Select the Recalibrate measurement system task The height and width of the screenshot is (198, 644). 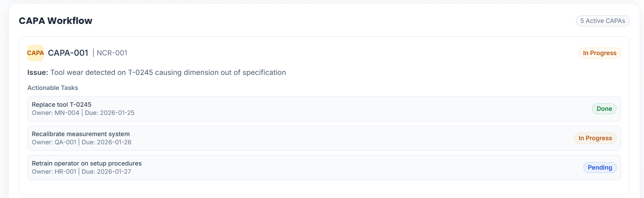point(81,134)
